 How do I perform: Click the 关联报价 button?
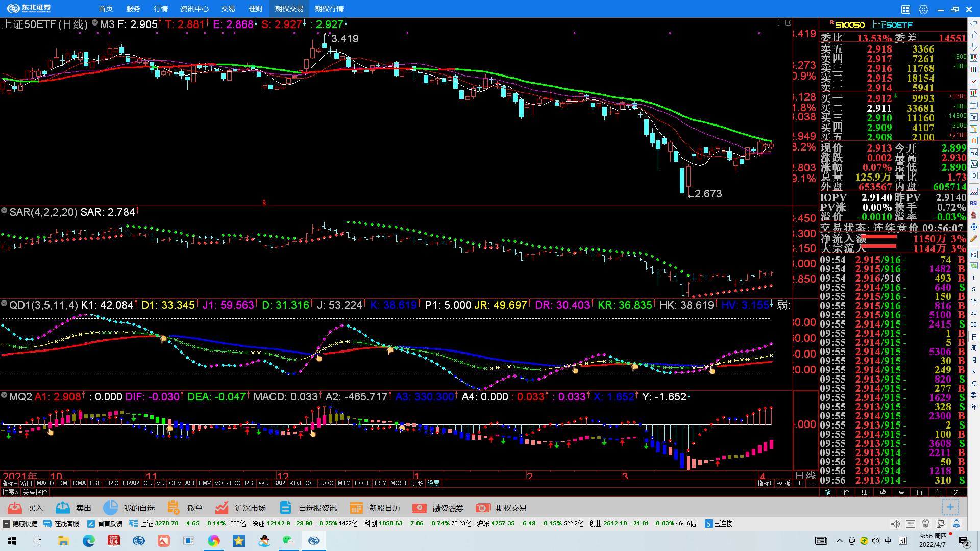point(35,492)
